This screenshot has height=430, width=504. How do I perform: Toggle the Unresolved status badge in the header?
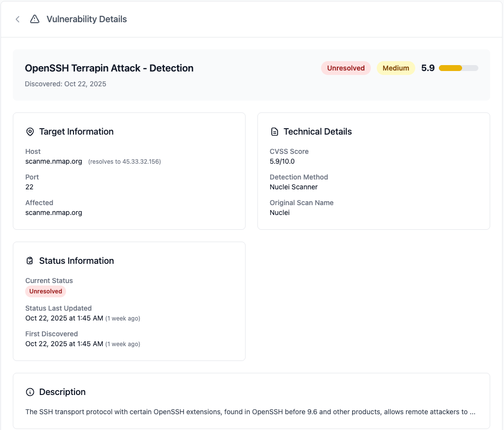click(x=346, y=68)
